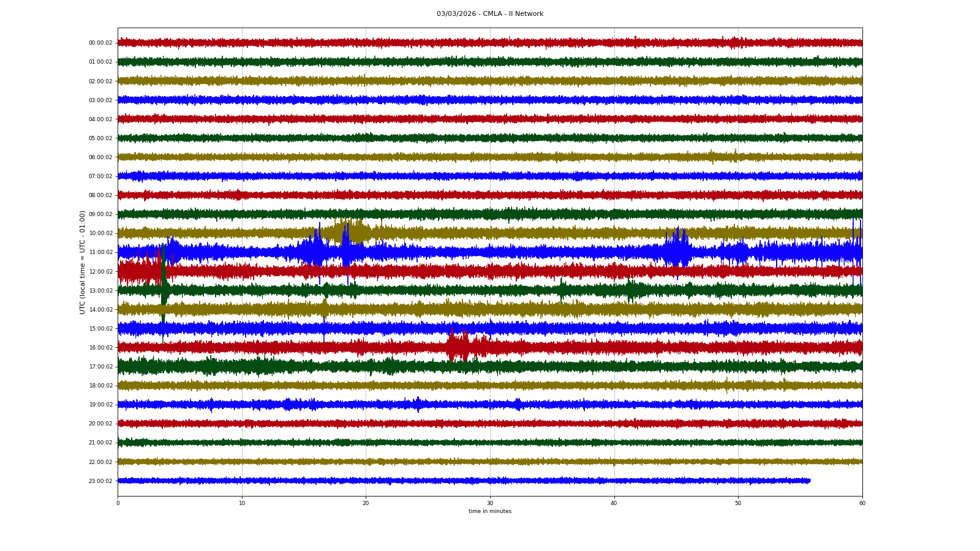980x551 pixels.
Task: Click the vertical UTC local time axis label
Action: pyautogui.click(x=83, y=262)
